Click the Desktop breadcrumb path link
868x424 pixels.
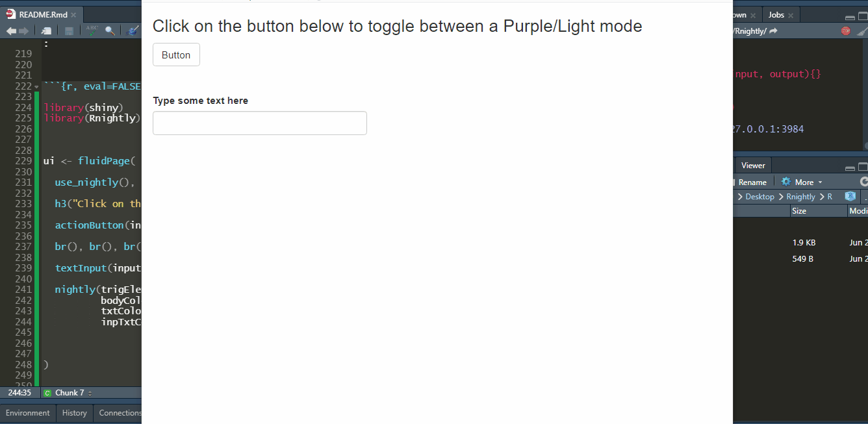(759, 197)
